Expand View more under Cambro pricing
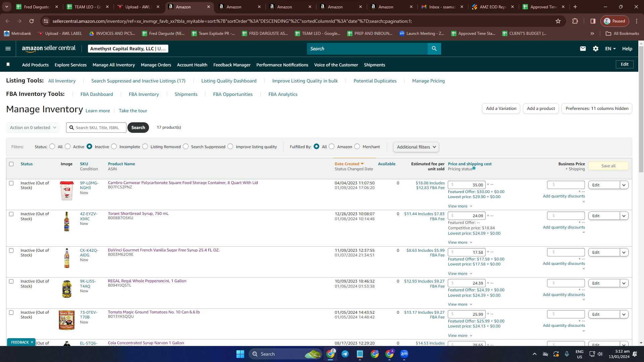 [x=460, y=206]
